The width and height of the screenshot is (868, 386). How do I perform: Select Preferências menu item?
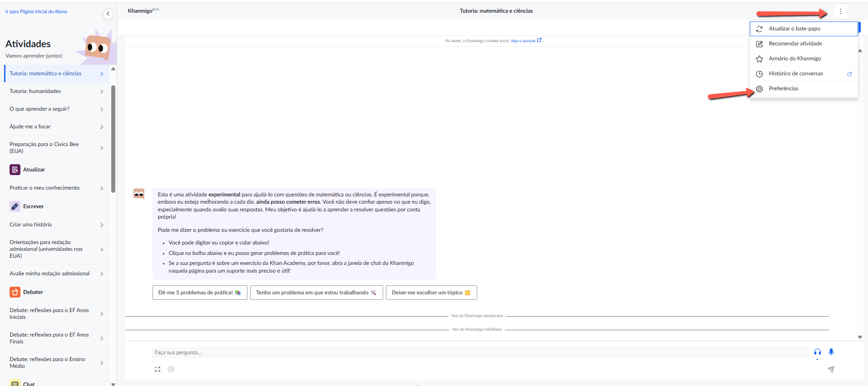(x=804, y=88)
